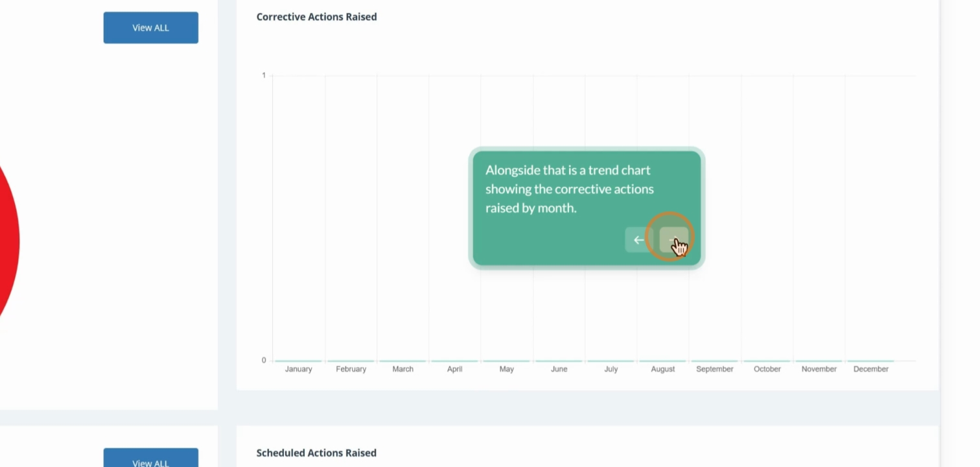Screen dimensions: 980x467
Task: Click the August month label
Action: [x=662, y=369]
